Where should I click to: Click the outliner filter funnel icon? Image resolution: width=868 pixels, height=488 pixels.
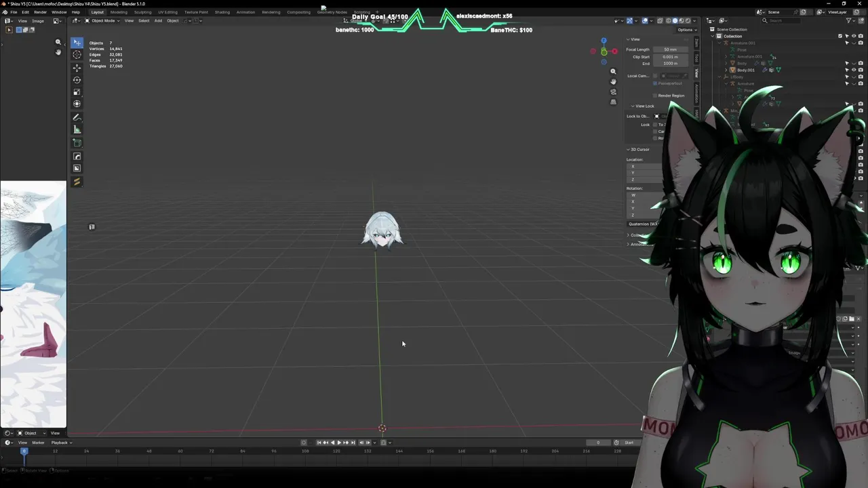[x=848, y=20]
